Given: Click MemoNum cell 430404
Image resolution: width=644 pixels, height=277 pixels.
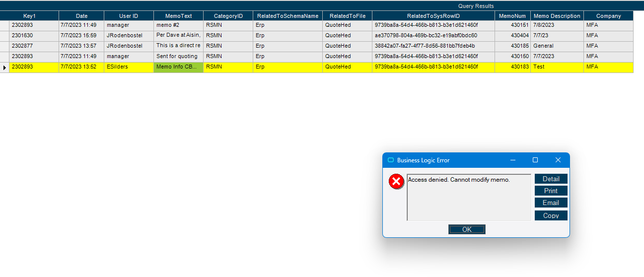Looking at the screenshot, I should 512,36.
